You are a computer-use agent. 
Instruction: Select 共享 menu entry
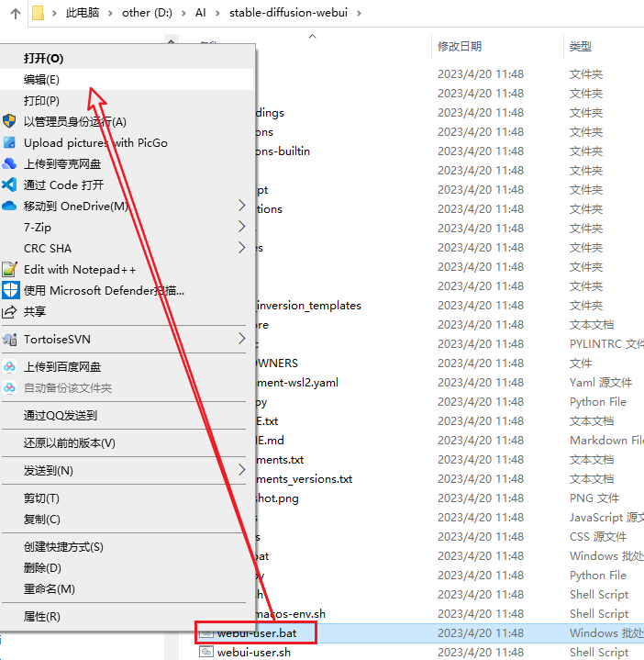[127, 311]
